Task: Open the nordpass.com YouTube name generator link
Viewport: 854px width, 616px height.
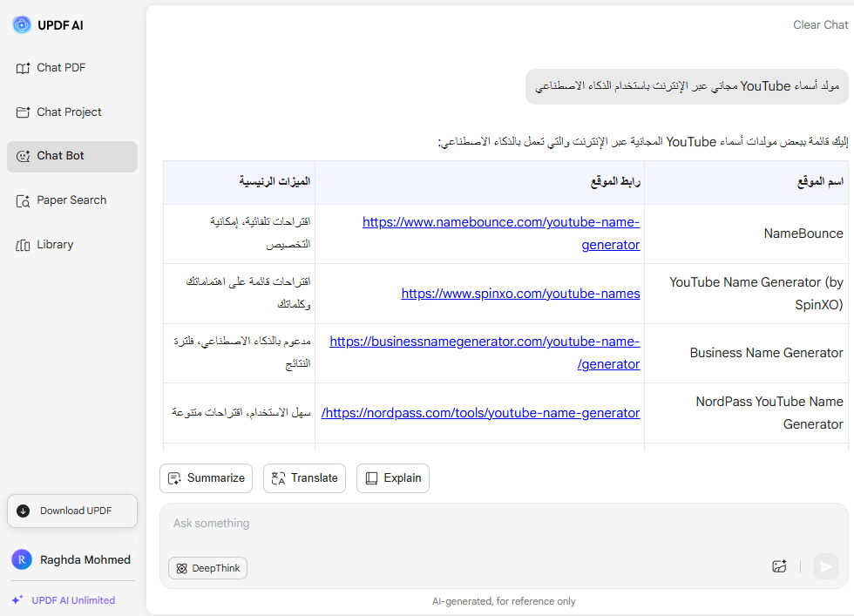Action: [480, 413]
